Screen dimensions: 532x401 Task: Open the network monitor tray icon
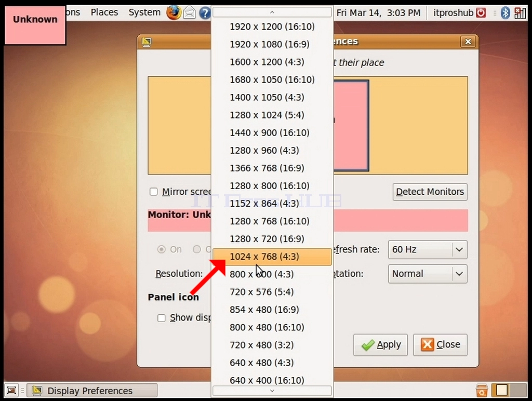[x=520, y=13]
